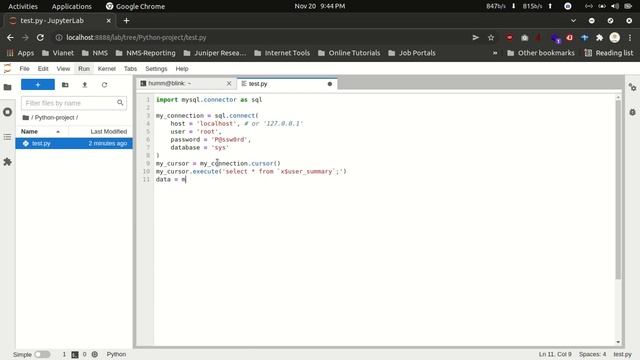The width and height of the screenshot is (640, 360).
Task: Click the 'P@ssw0rd' string in code
Action: [x=229, y=140]
